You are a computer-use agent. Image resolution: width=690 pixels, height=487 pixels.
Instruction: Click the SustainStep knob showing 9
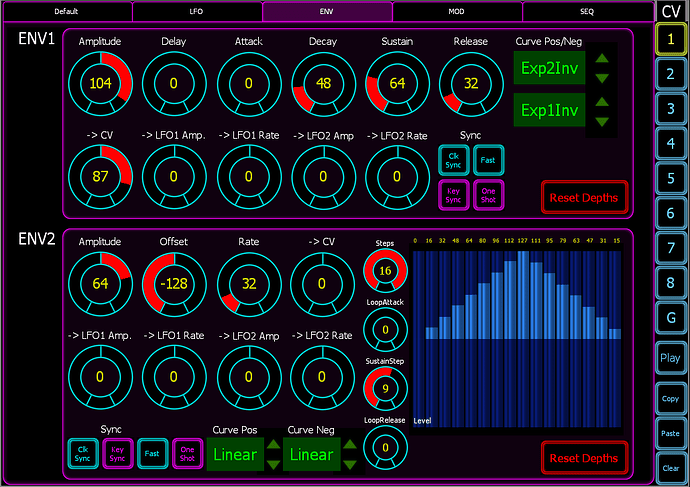pos(385,388)
